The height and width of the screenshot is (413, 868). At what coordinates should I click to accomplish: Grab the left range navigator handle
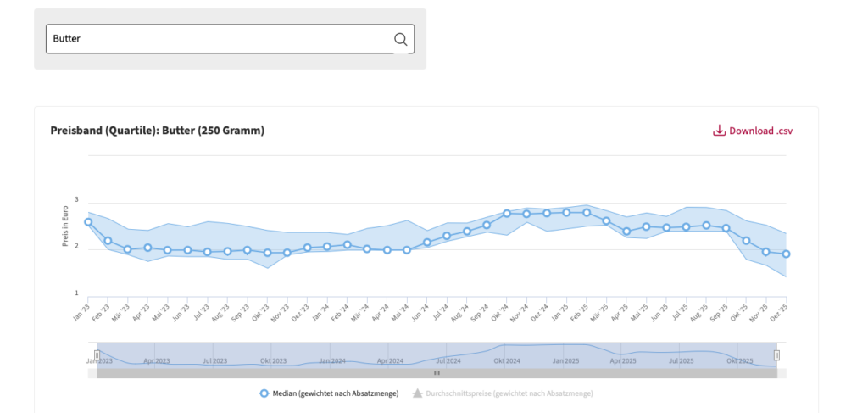97,355
